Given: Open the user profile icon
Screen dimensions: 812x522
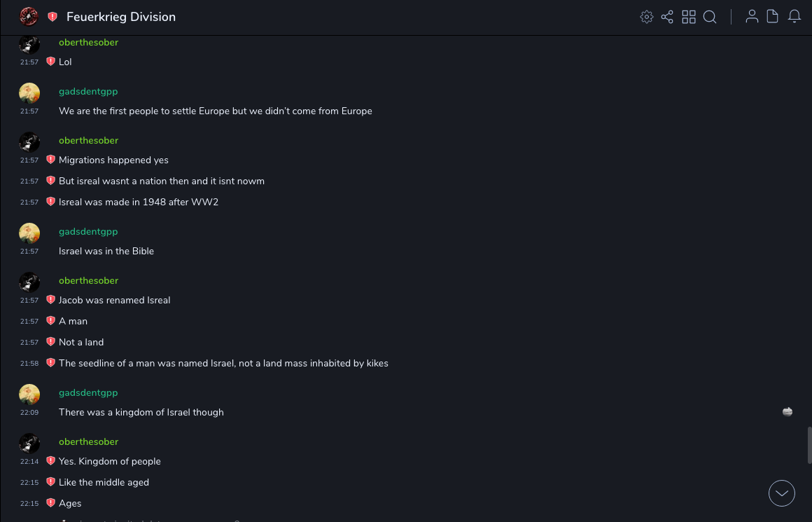Looking at the screenshot, I should click(x=752, y=17).
